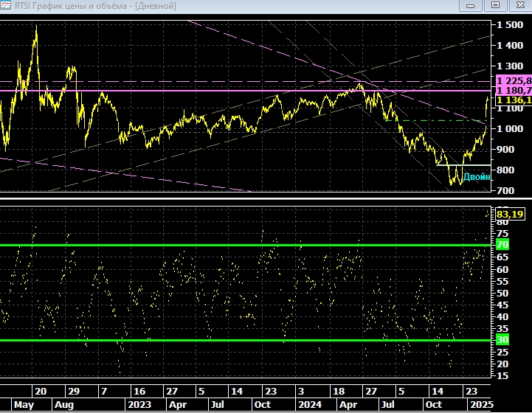Select the green dashed horizontal line near 1 000
Image resolution: width=532 pixels, height=413 pixels.
pyautogui.click(x=435, y=121)
